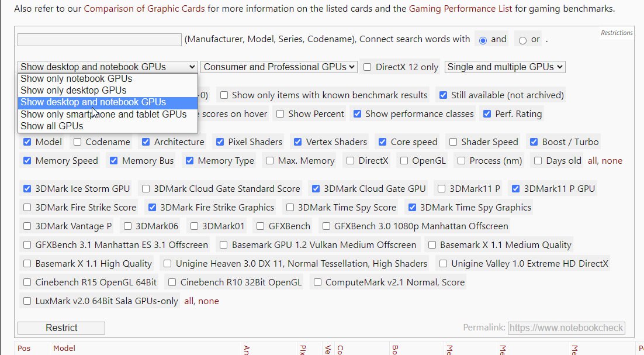Pick 'Show all GPUs' from list

pyautogui.click(x=52, y=126)
